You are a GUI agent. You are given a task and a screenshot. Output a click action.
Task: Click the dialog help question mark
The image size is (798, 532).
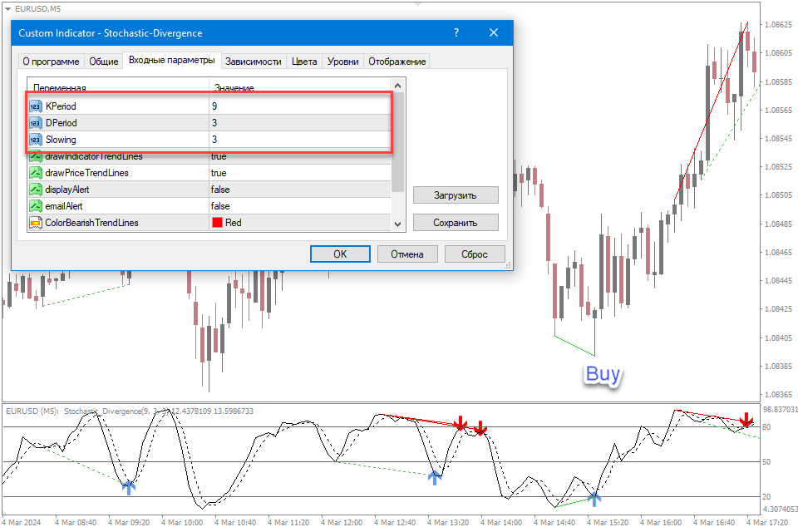pyautogui.click(x=456, y=33)
